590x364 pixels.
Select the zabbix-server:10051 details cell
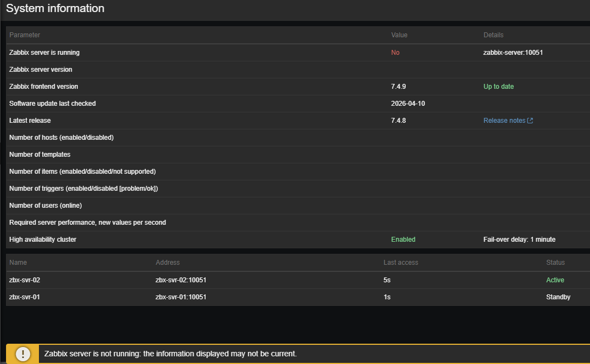(x=513, y=53)
